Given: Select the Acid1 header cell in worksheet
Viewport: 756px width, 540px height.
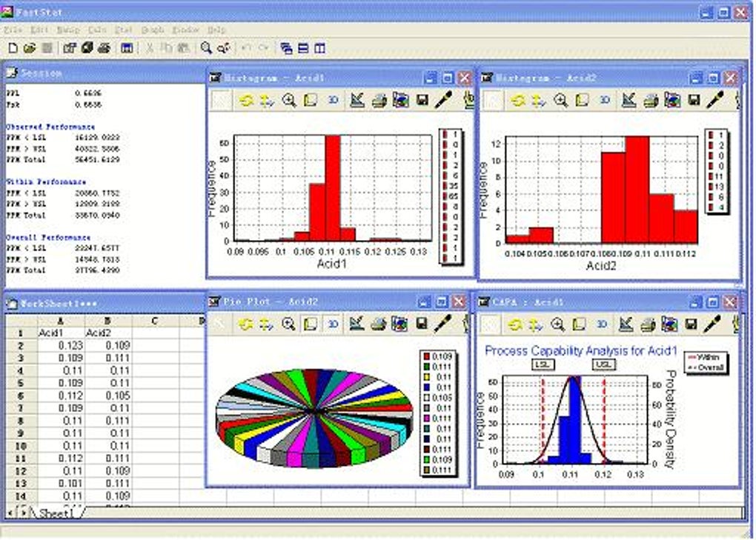Looking at the screenshot, I should click(62, 333).
